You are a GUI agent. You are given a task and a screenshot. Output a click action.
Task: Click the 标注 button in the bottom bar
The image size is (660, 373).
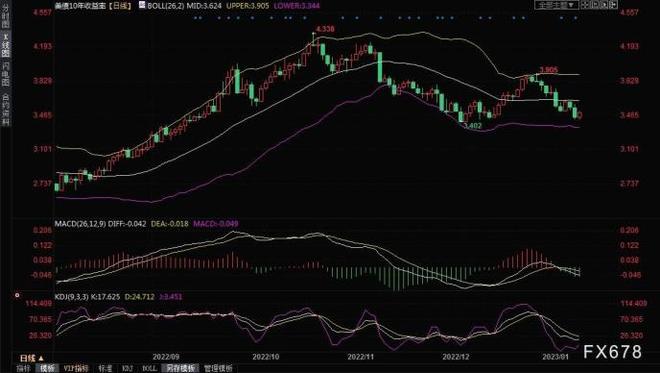[x=105, y=368]
